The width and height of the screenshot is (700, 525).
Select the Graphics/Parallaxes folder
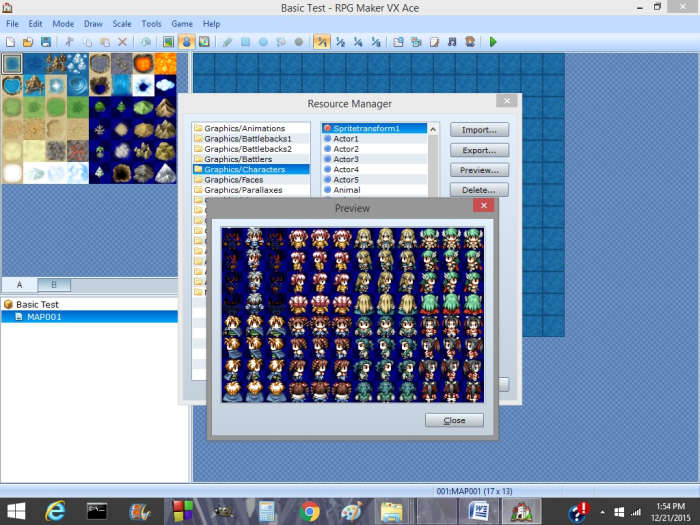point(251,190)
